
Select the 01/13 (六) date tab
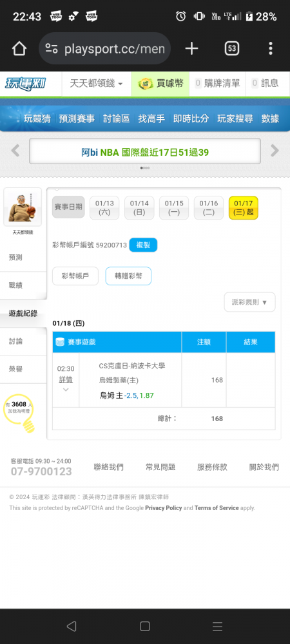(x=104, y=208)
